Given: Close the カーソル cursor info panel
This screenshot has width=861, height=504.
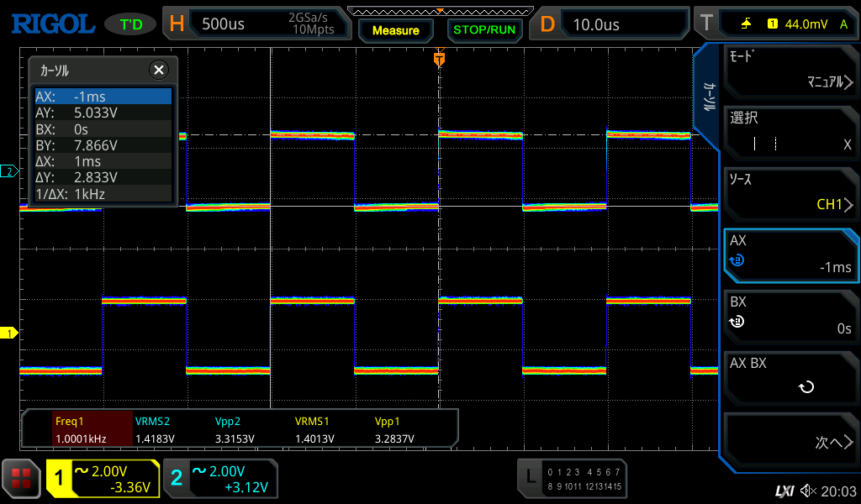Looking at the screenshot, I should point(158,71).
